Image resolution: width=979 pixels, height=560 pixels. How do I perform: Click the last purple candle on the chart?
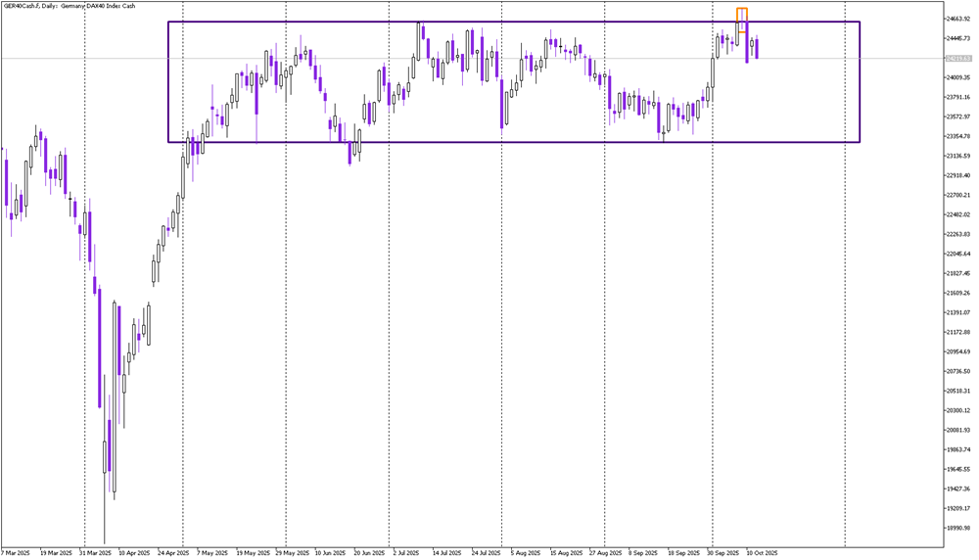(x=757, y=48)
